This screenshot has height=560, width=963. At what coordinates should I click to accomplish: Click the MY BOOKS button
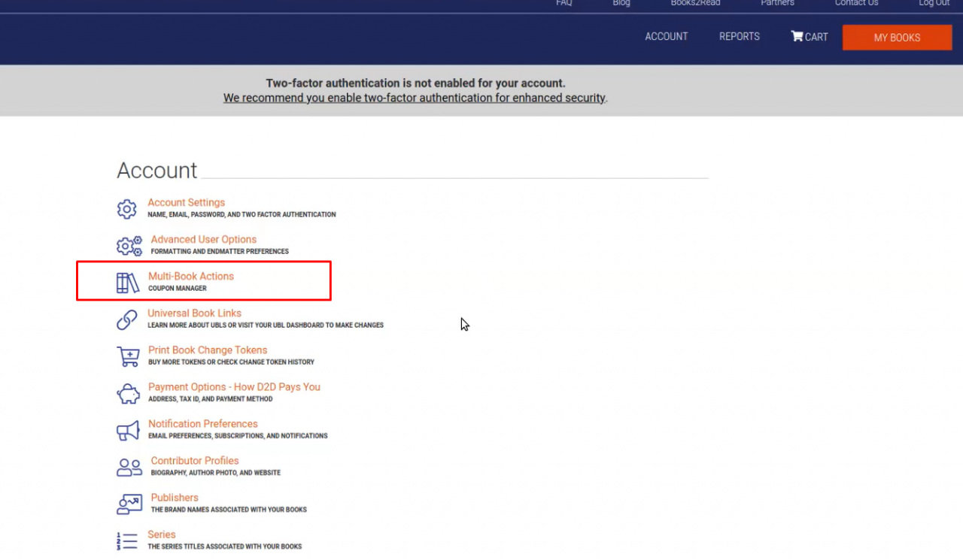click(x=897, y=37)
